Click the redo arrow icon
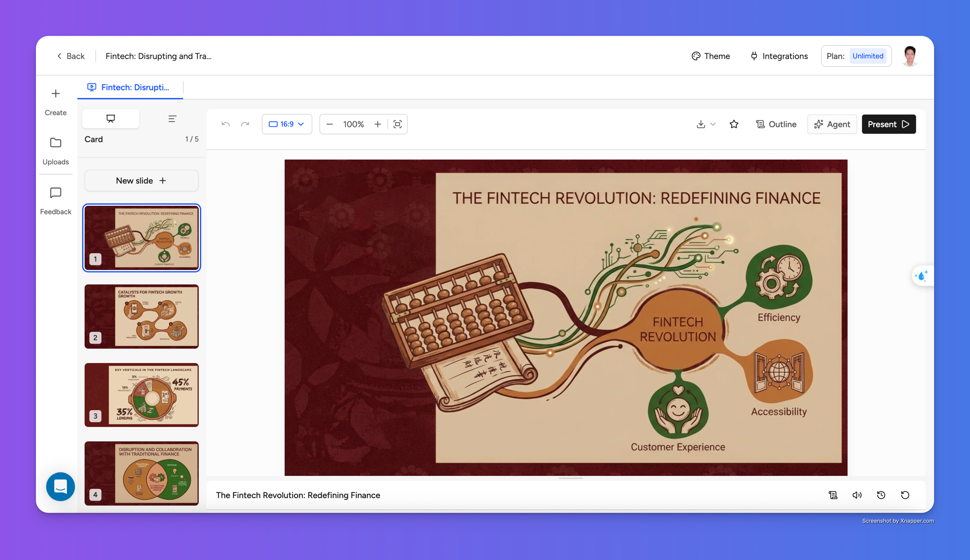Screen dimensions: 970x560 click(x=245, y=124)
